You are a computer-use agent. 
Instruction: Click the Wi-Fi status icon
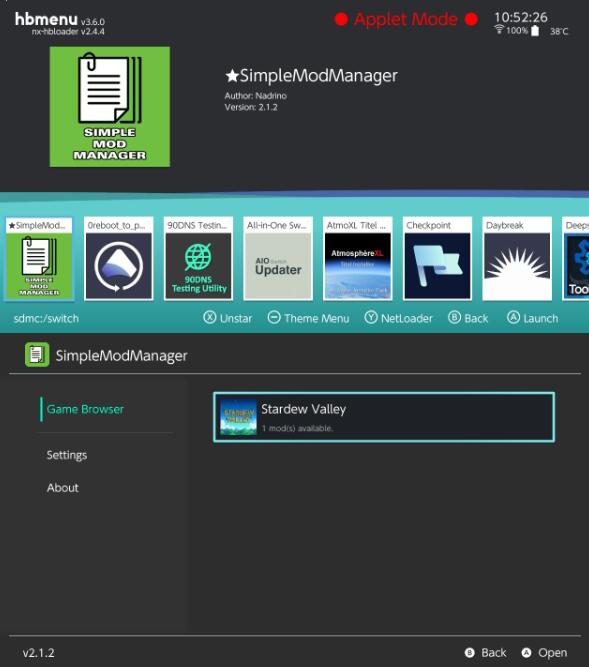pyautogui.click(x=499, y=29)
